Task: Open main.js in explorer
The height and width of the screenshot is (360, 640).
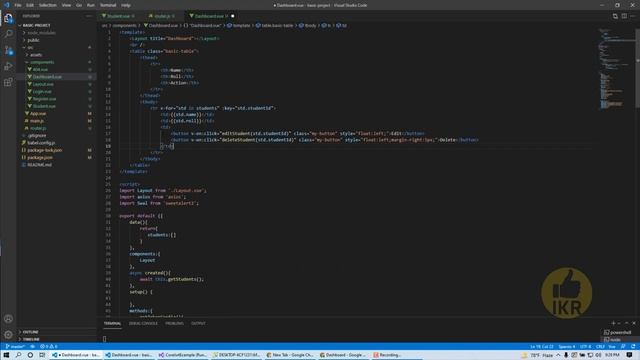Action: click(56, 121)
